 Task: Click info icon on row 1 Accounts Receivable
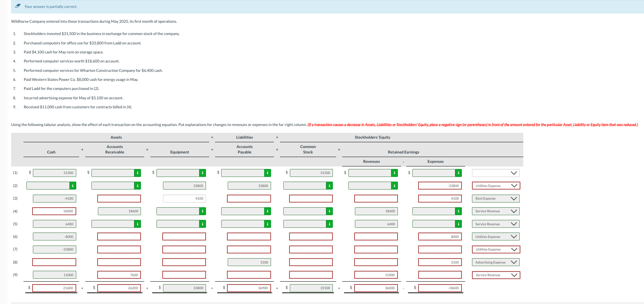(138, 173)
